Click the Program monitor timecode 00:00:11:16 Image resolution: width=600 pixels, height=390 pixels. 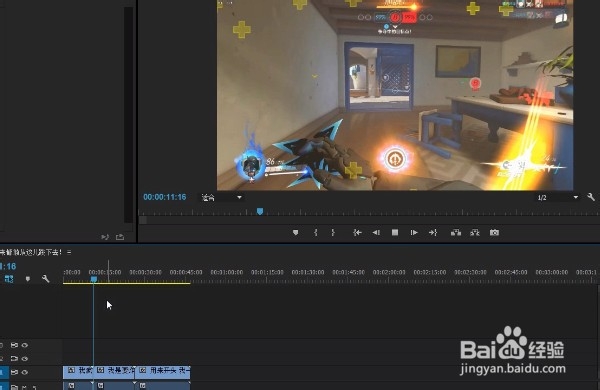165,197
